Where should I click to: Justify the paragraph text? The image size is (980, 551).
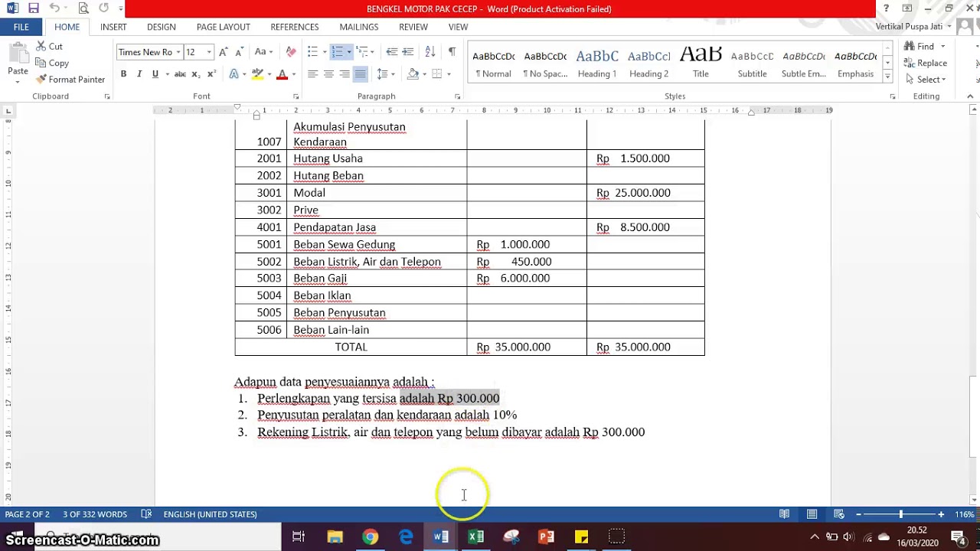[x=360, y=74]
